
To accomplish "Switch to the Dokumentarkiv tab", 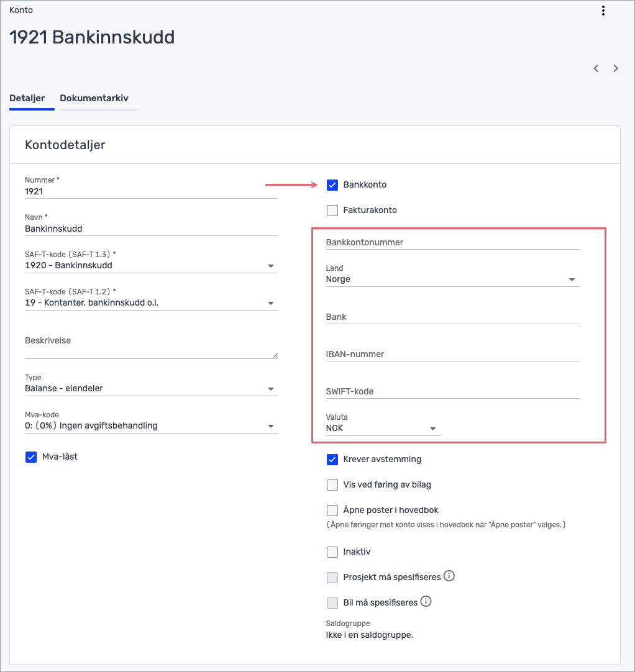I will pos(94,99).
